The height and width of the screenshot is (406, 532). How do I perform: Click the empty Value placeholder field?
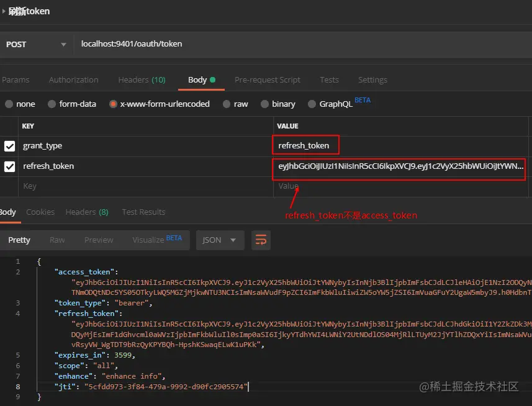[400, 186]
